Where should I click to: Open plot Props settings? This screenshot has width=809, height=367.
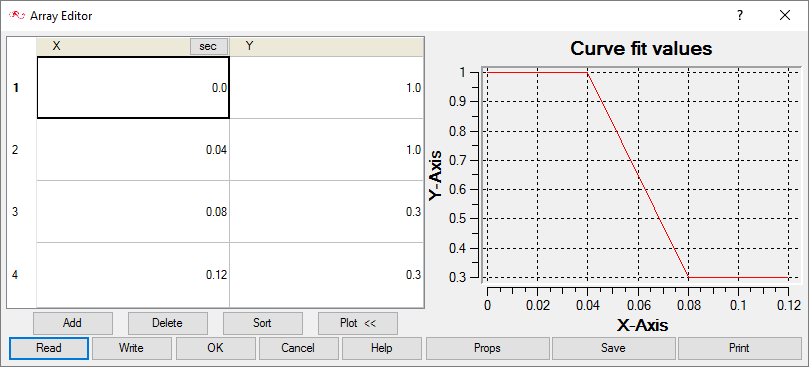(x=487, y=348)
